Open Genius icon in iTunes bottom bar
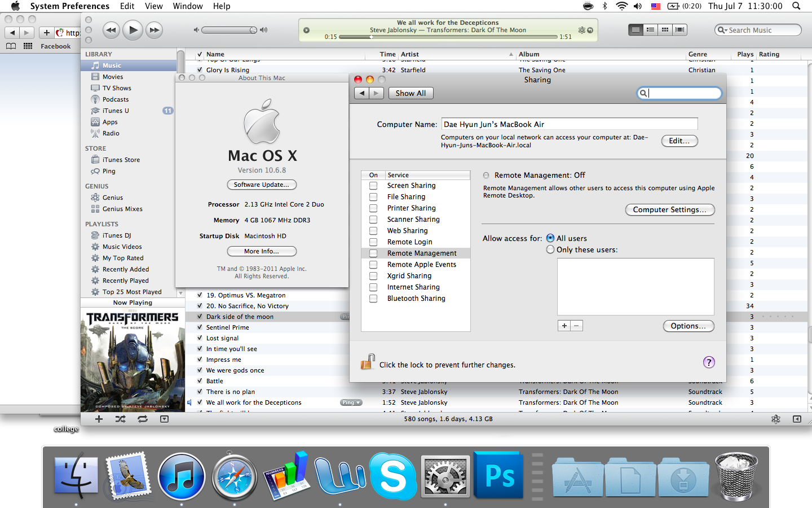The width and height of the screenshot is (812, 508). point(776,419)
